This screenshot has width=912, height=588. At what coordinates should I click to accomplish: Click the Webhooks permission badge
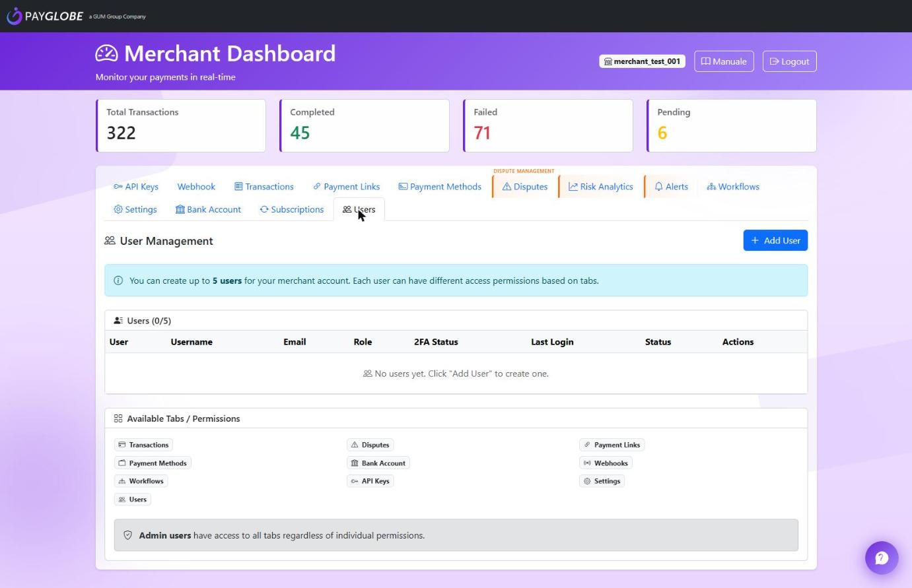606,463
